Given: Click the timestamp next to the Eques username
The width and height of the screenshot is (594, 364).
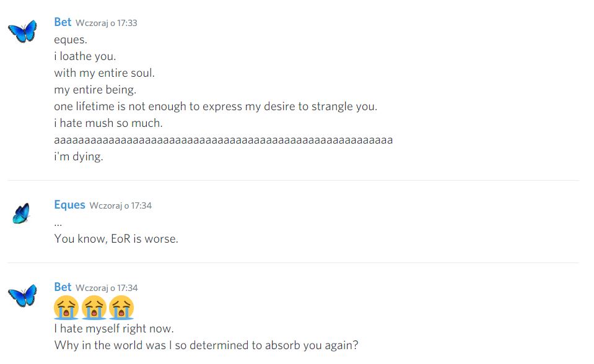Looking at the screenshot, I should point(120,206).
